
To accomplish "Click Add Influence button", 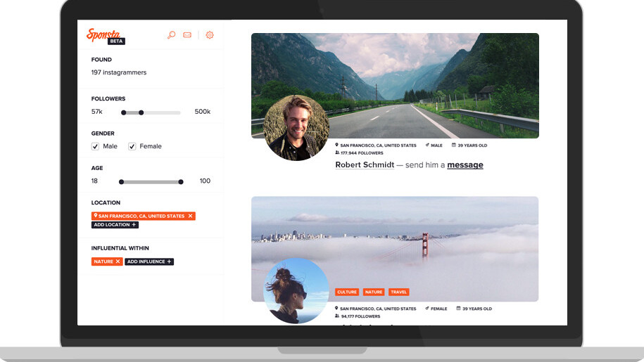I will (149, 261).
